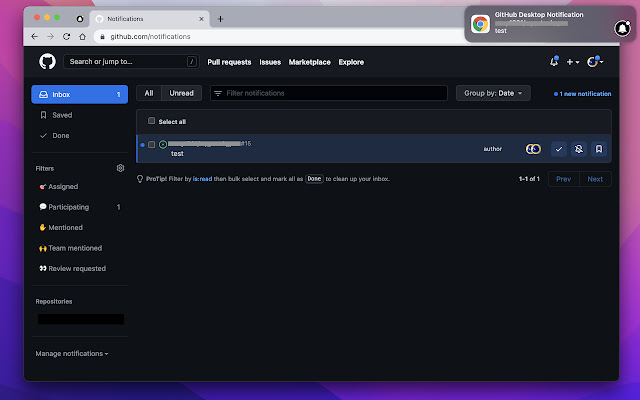Click the GitHub Octocat logo
Screen dimensions: 640x400
[47, 62]
